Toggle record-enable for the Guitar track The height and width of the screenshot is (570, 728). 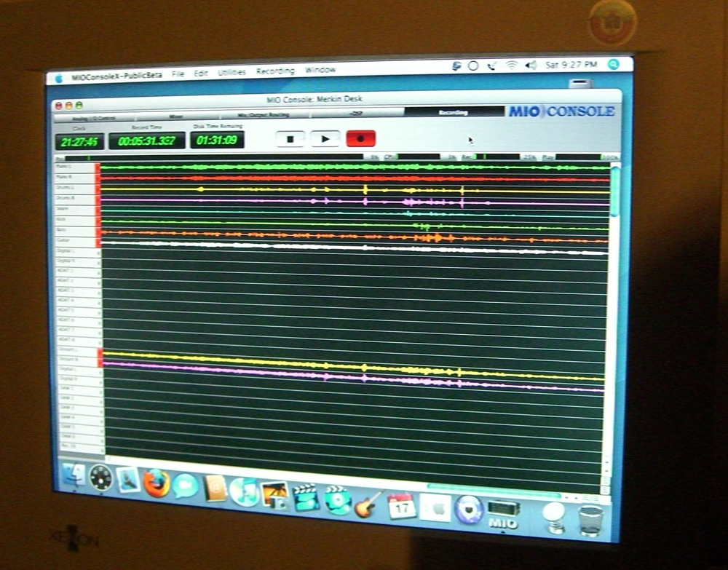coord(98,242)
